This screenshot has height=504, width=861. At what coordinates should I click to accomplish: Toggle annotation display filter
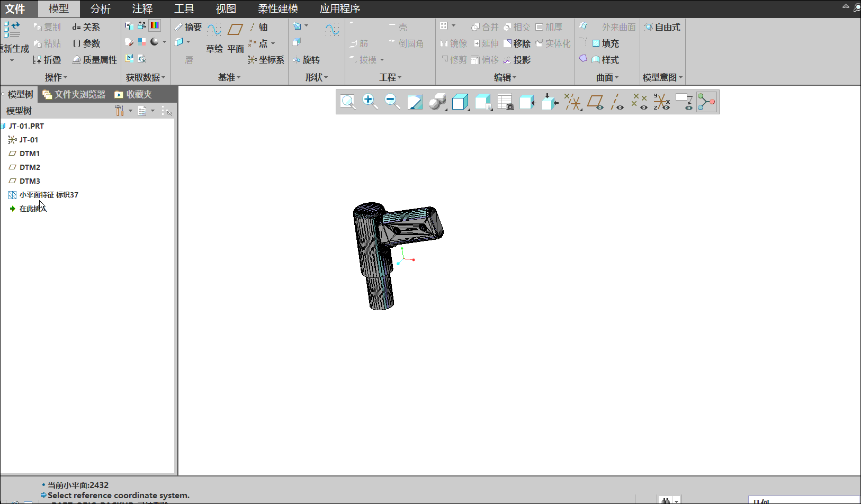pos(684,102)
